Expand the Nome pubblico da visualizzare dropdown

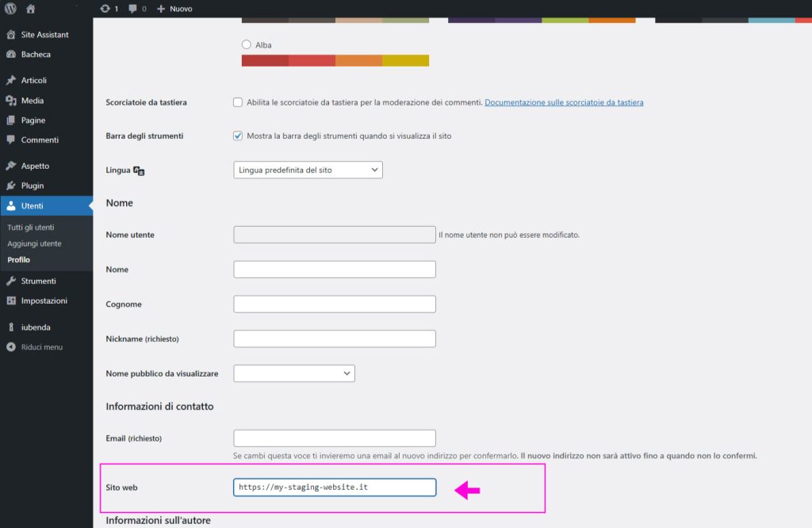[x=294, y=373]
